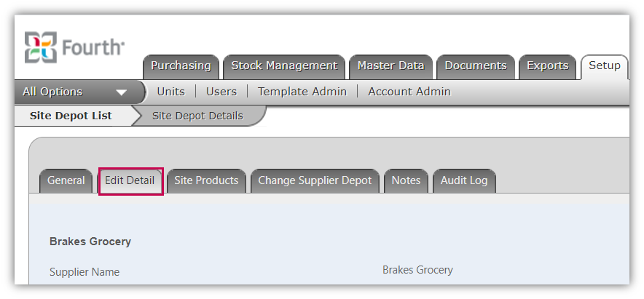
Task: View the Site Products tab
Action: 206,181
